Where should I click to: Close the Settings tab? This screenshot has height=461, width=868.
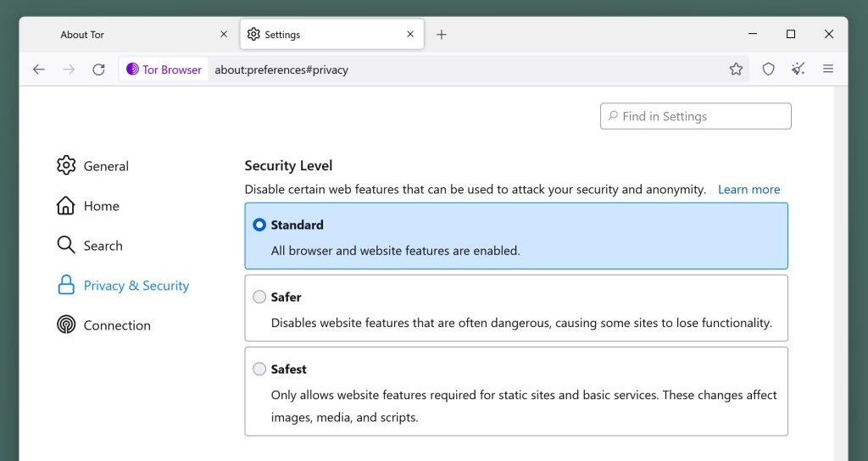pyautogui.click(x=410, y=34)
